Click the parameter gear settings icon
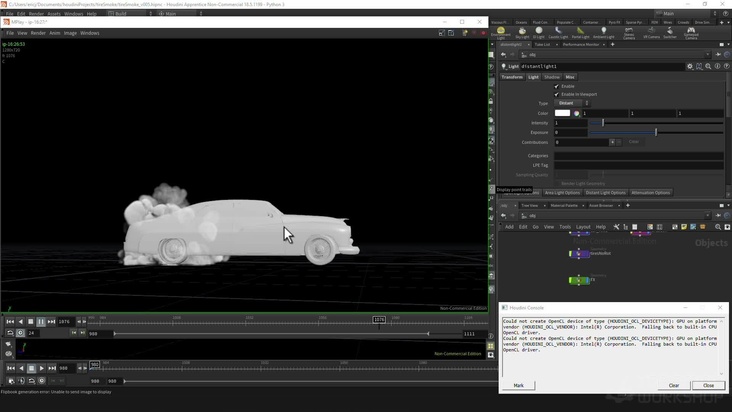732x412 pixels. pyautogui.click(x=689, y=66)
